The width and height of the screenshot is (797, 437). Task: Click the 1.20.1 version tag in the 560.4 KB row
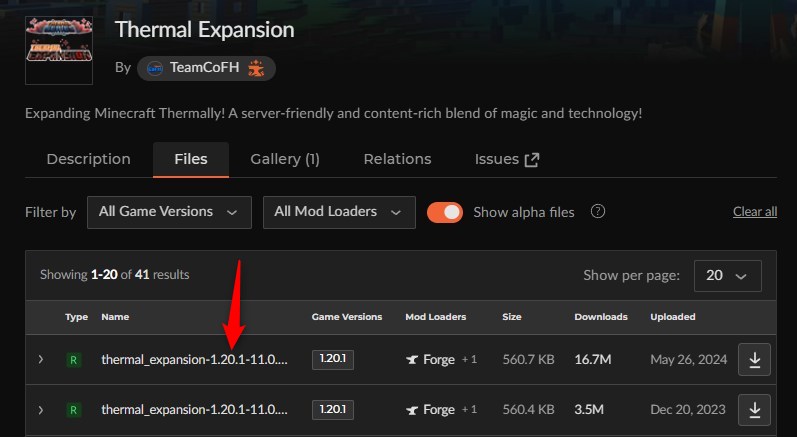(x=333, y=410)
